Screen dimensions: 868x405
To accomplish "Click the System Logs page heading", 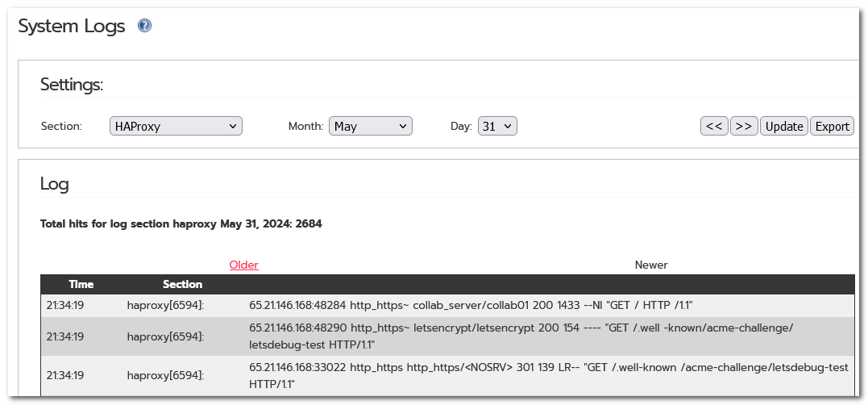I will coord(72,26).
